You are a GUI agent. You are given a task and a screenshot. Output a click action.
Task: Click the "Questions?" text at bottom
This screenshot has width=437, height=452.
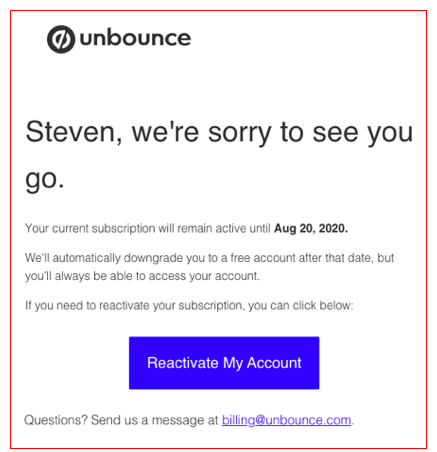[x=56, y=420]
